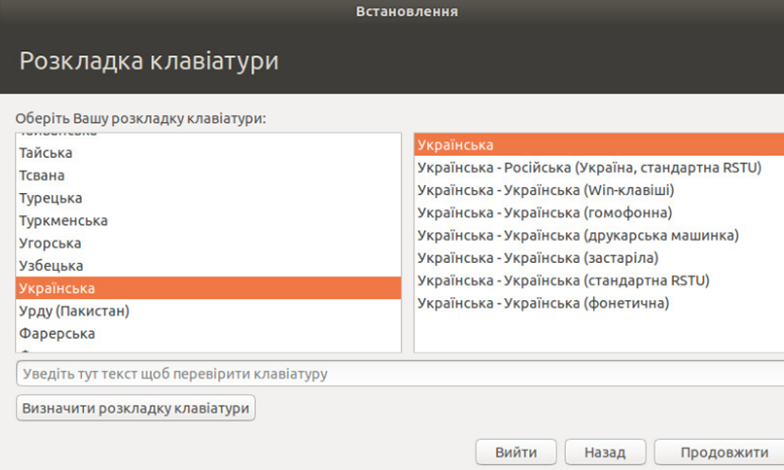Viewport: 784px width, 470px height.
Task: Select plain Українська variant in right list
Action: click(455, 145)
